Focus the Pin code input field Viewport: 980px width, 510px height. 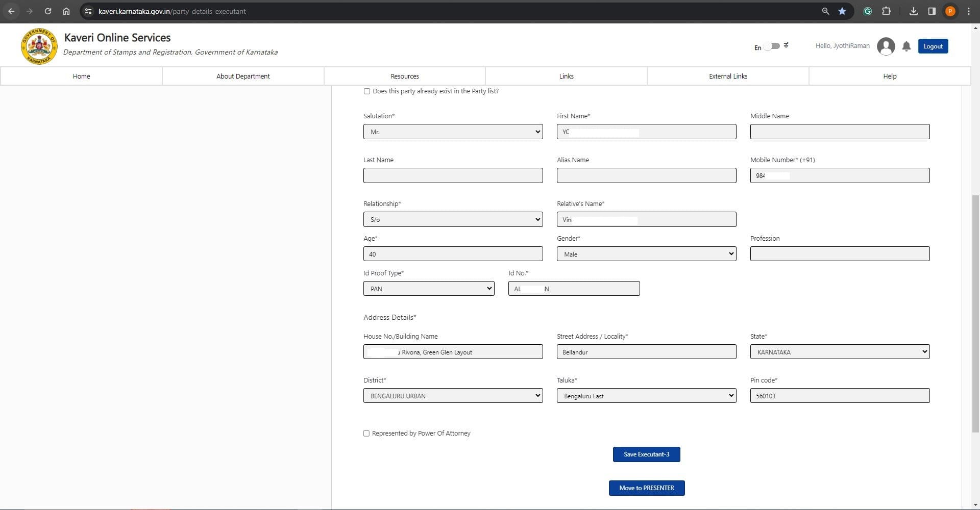(x=840, y=396)
